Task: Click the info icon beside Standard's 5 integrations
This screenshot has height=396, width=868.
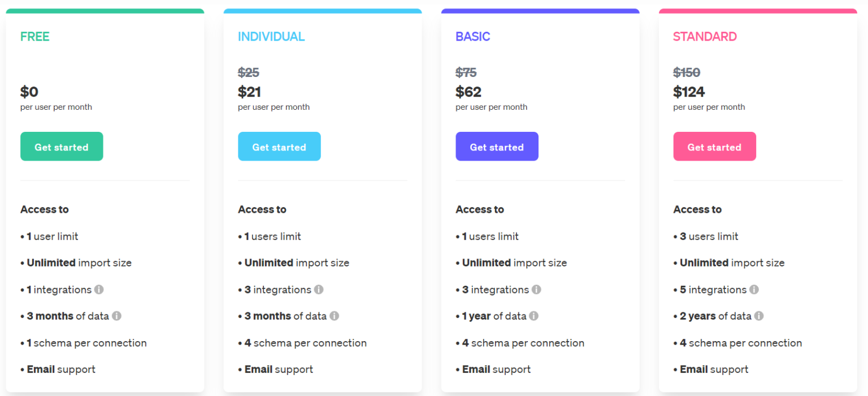Action: pos(754,290)
